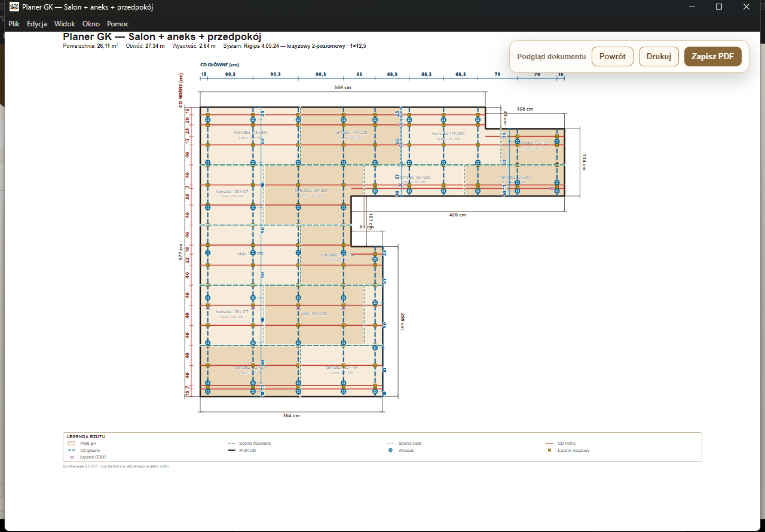Image resolution: width=765 pixels, height=532 pixels.
Task: Select the "Spoina cięta" legend label
Action: 409,444
